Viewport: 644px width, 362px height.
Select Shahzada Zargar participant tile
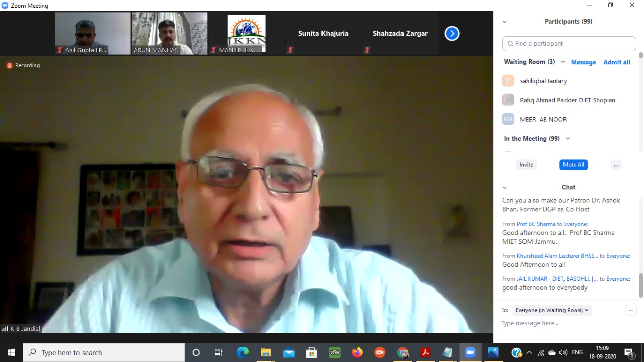(400, 33)
